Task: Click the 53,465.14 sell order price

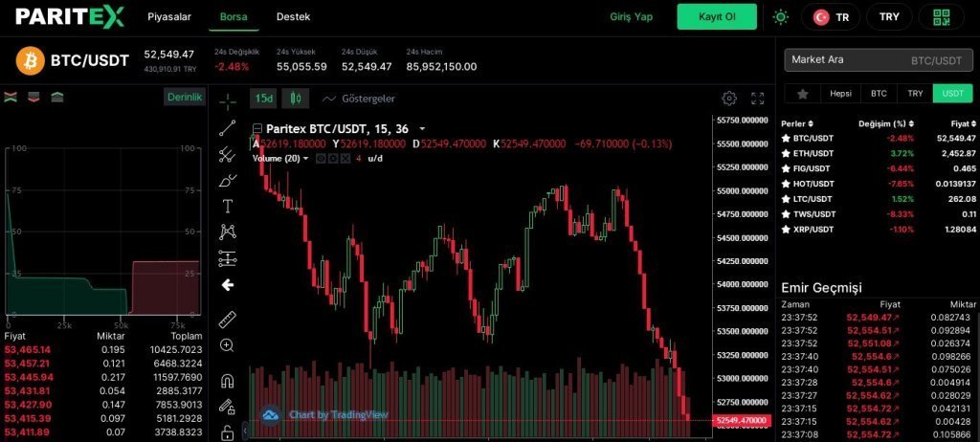Action: (x=27, y=350)
